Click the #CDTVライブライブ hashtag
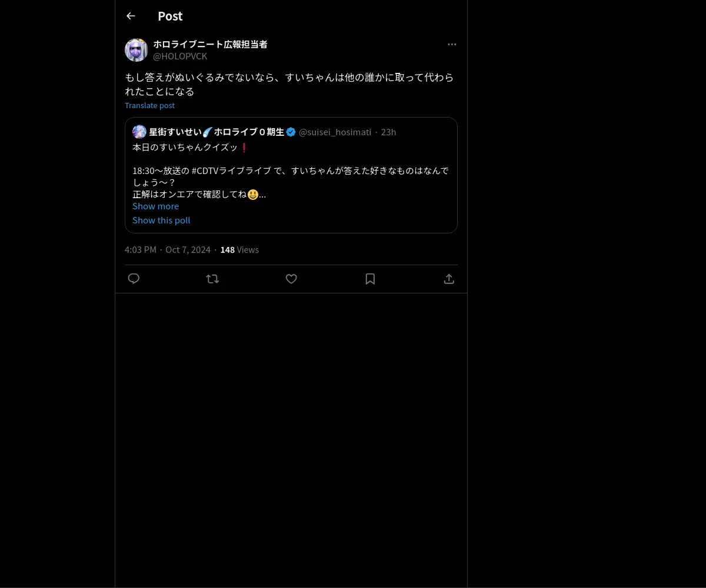 232,171
